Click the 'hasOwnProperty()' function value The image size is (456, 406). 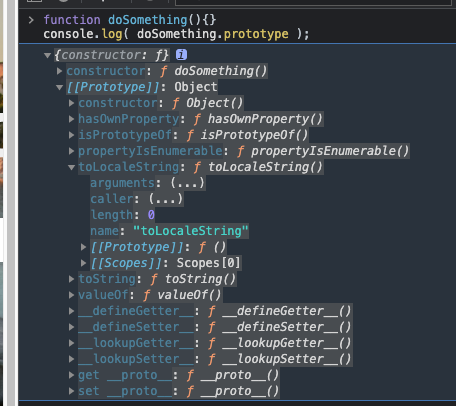click(265, 119)
